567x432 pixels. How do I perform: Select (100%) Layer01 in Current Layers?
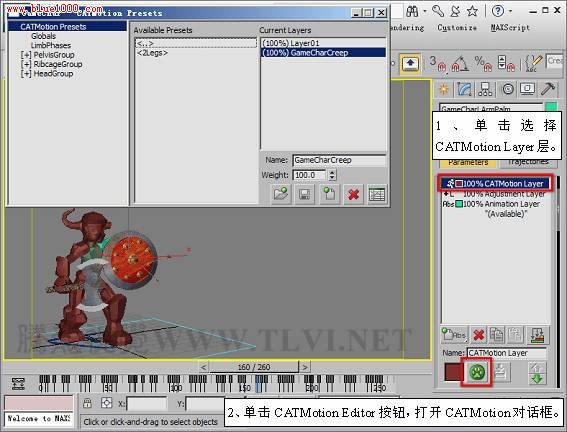(x=323, y=43)
